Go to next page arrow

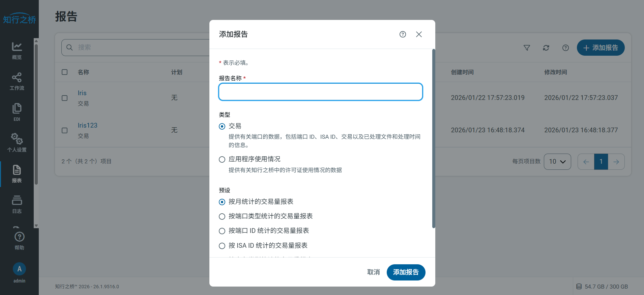(616, 162)
